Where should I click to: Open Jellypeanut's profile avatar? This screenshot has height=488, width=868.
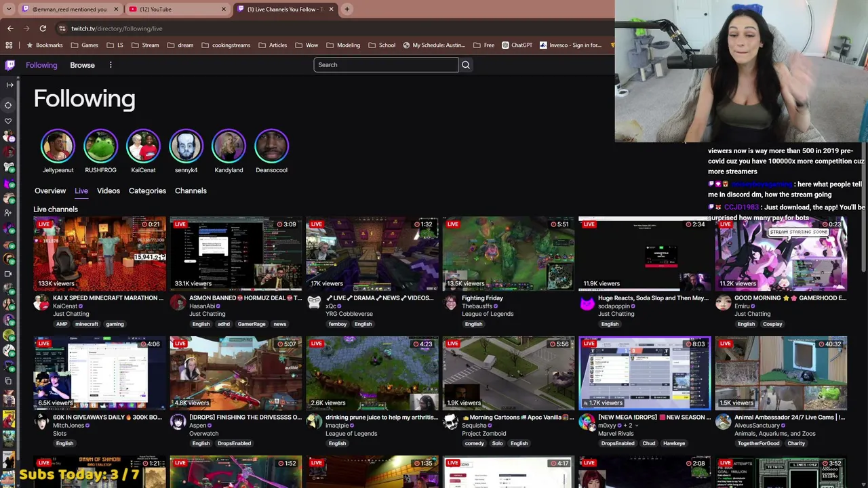coord(58,146)
